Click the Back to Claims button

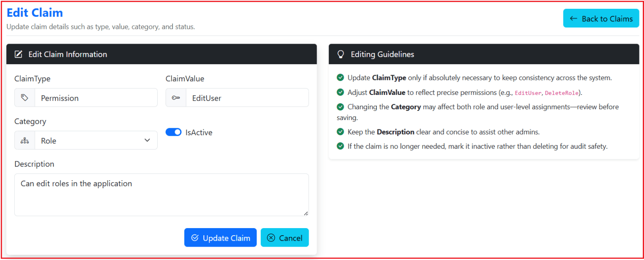(601, 18)
